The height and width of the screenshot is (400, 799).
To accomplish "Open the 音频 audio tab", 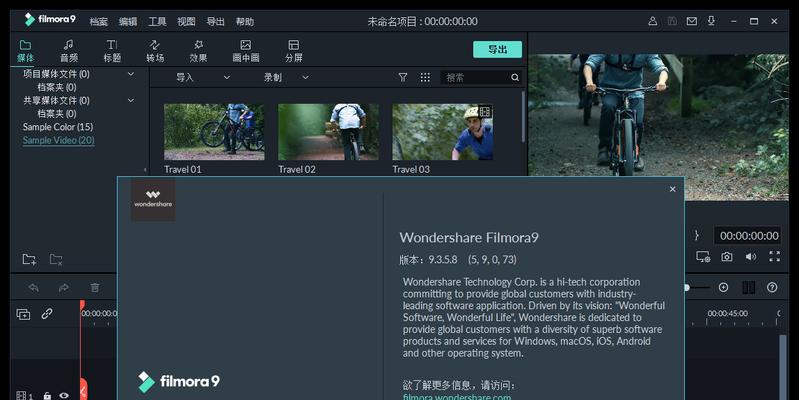I will click(x=69, y=51).
